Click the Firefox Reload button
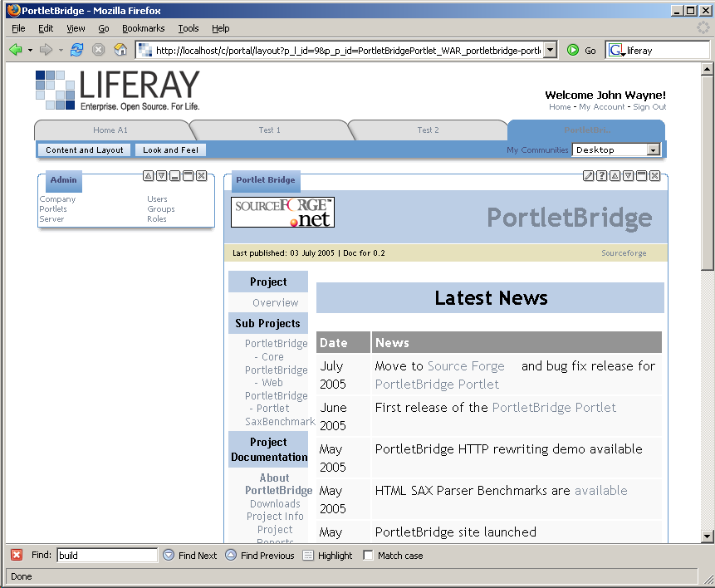Screen dimensions: 715x588 pyautogui.click(x=76, y=50)
